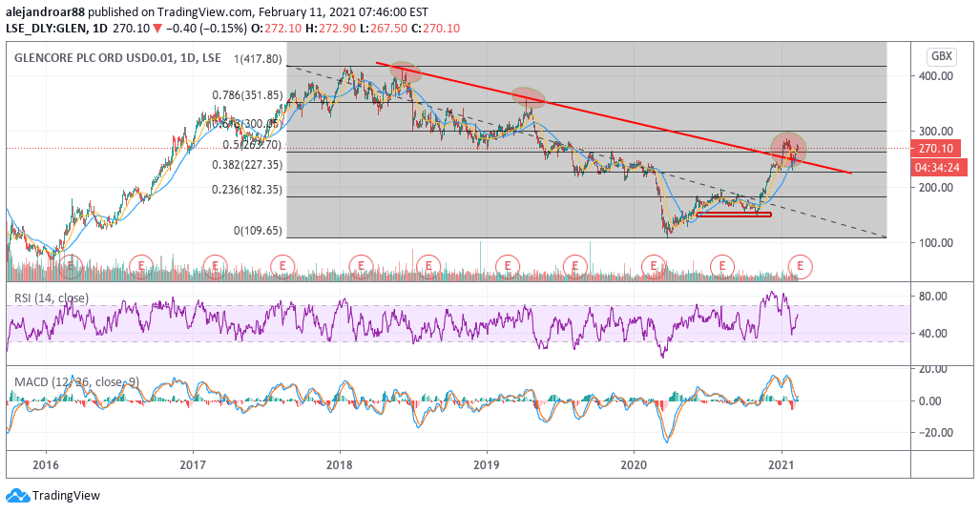Select the TradingView wordmark at bottom
980x513 pixels.
66,496
